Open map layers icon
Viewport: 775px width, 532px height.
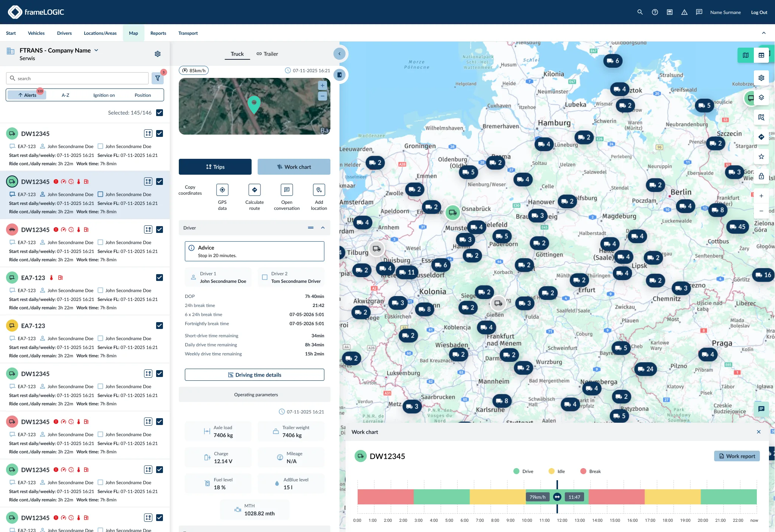click(x=761, y=98)
